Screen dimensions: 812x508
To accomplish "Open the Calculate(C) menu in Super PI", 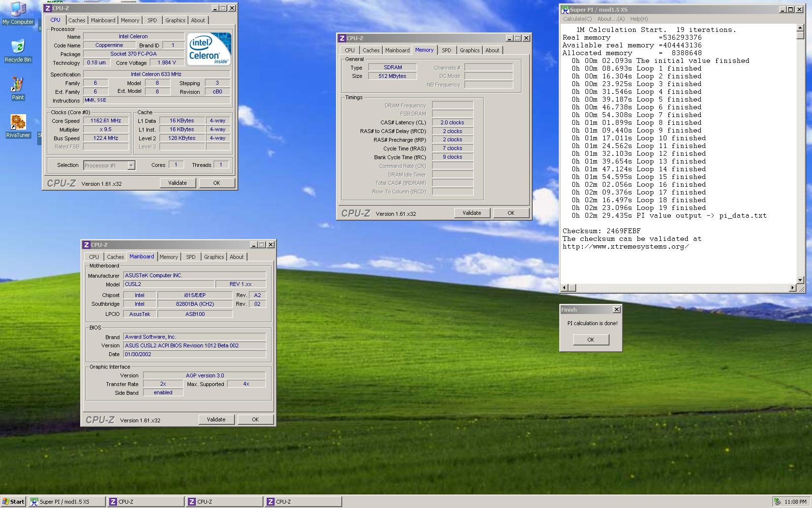I will tap(577, 19).
